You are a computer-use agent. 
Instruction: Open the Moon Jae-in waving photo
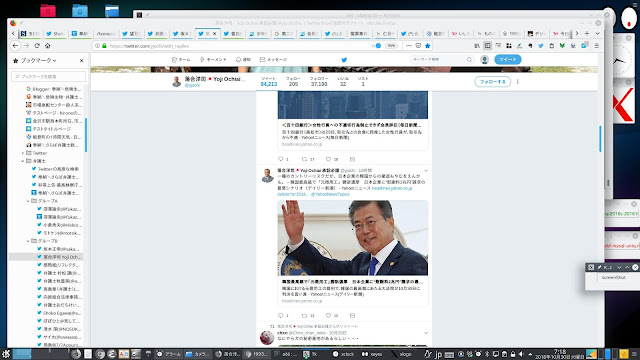click(353, 238)
